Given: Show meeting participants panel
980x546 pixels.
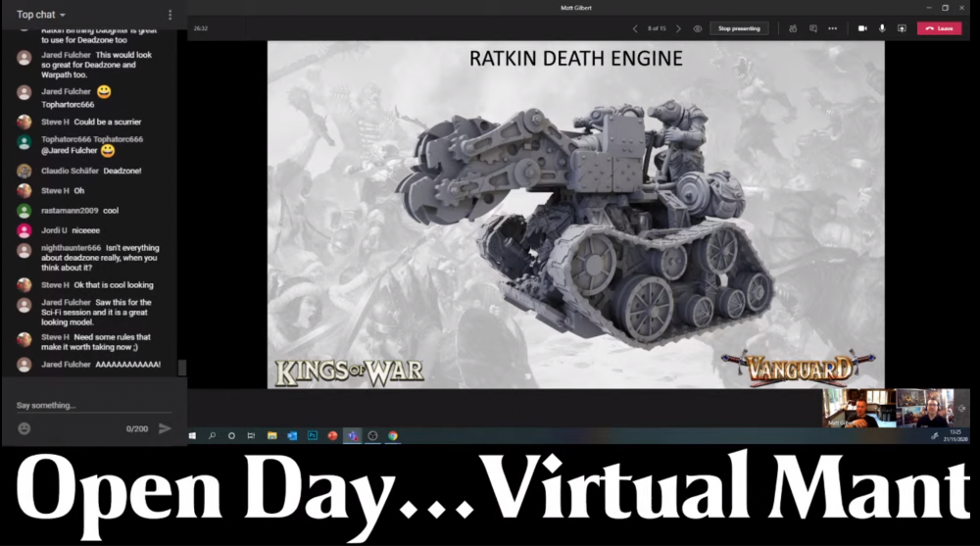Looking at the screenshot, I should pos(793,28).
